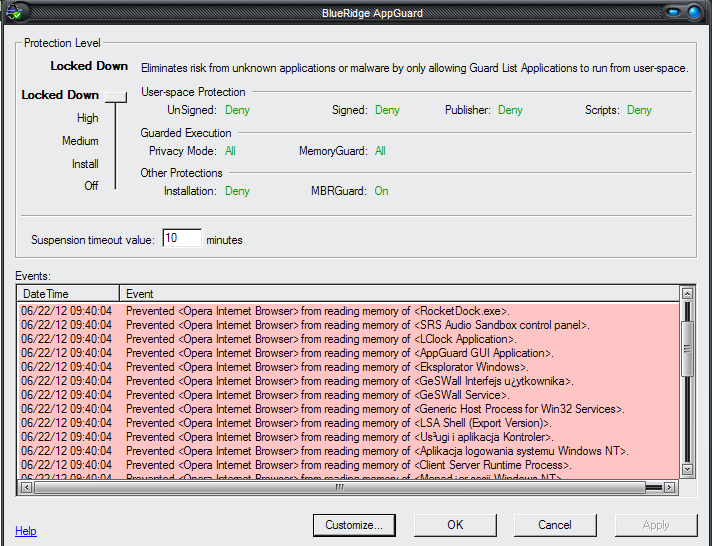
Task: Click the Signed Deny value
Action: pos(387,110)
